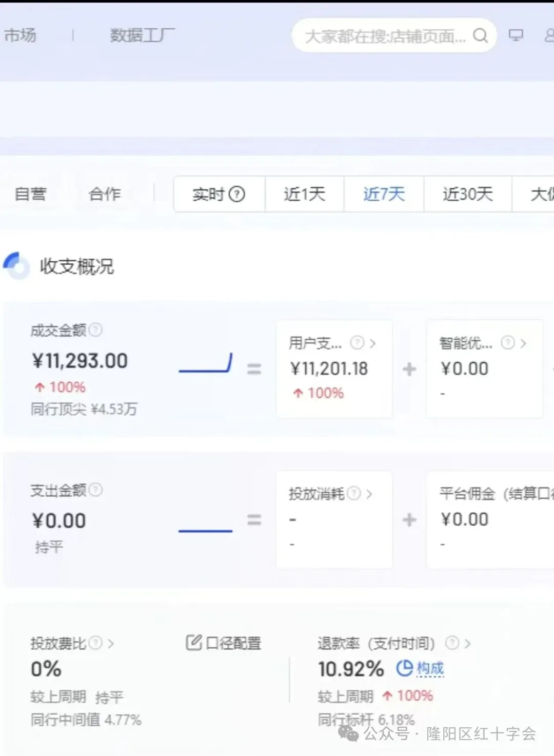Image resolution: width=554 pixels, height=756 pixels.
Task: Expand 退款率 details chevron
Action: [467, 643]
